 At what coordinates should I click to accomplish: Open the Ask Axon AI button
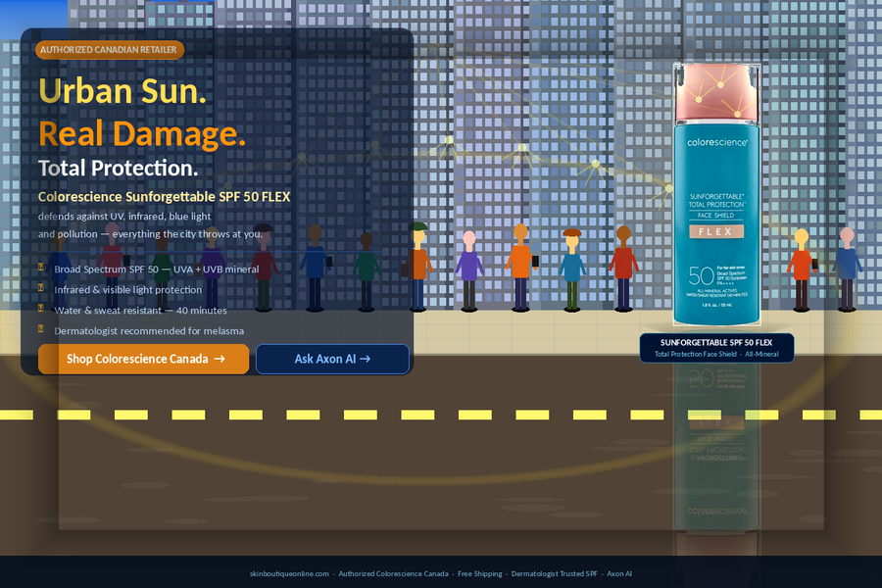pos(332,359)
